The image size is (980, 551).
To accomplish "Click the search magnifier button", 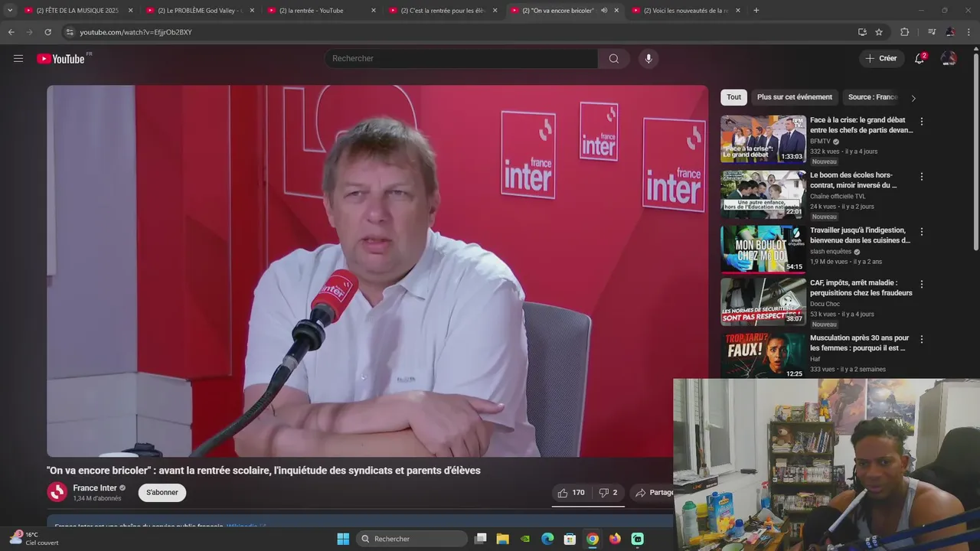I will click(x=614, y=58).
